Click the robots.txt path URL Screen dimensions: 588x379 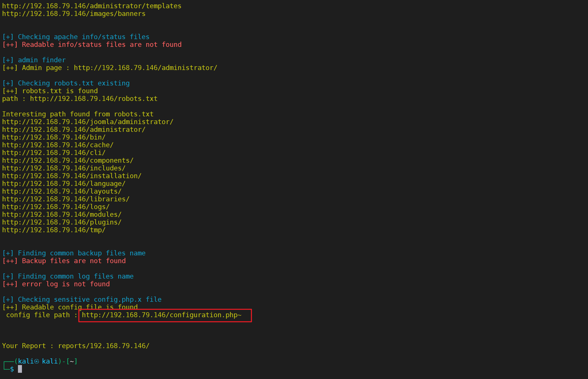click(94, 99)
